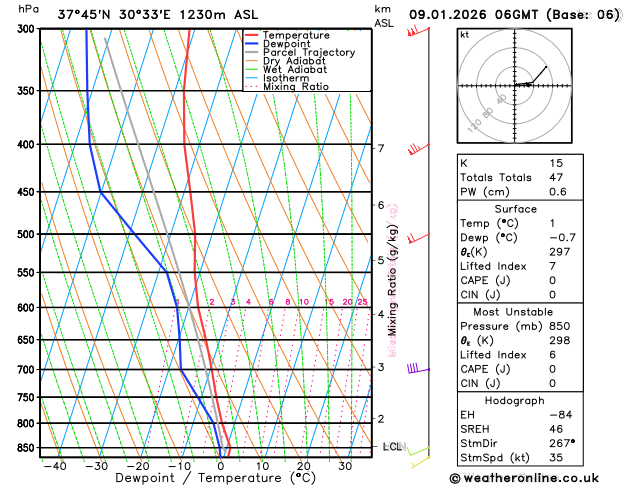This screenshot has width=629, height=486.
Task: Click the hodograph trace endpoint in the polar plot
Action: coord(546,67)
